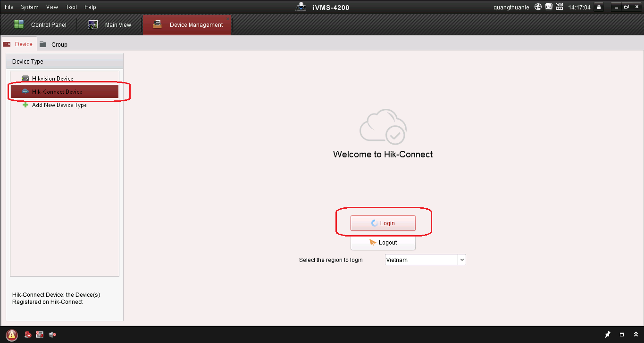644x343 pixels.
Task: Click the alarm pop-up image disable icon
Action: 40,335
